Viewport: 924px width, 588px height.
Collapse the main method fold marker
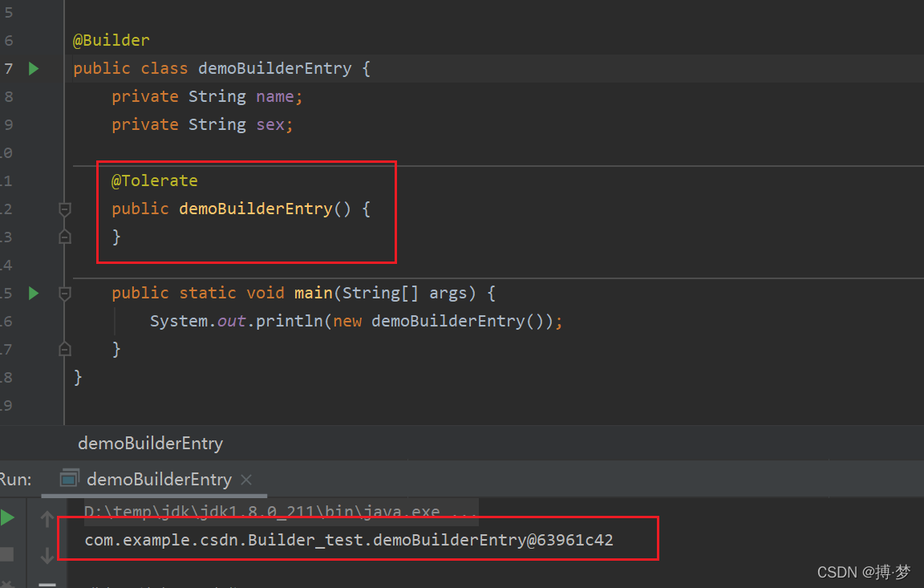pos(65,294)
